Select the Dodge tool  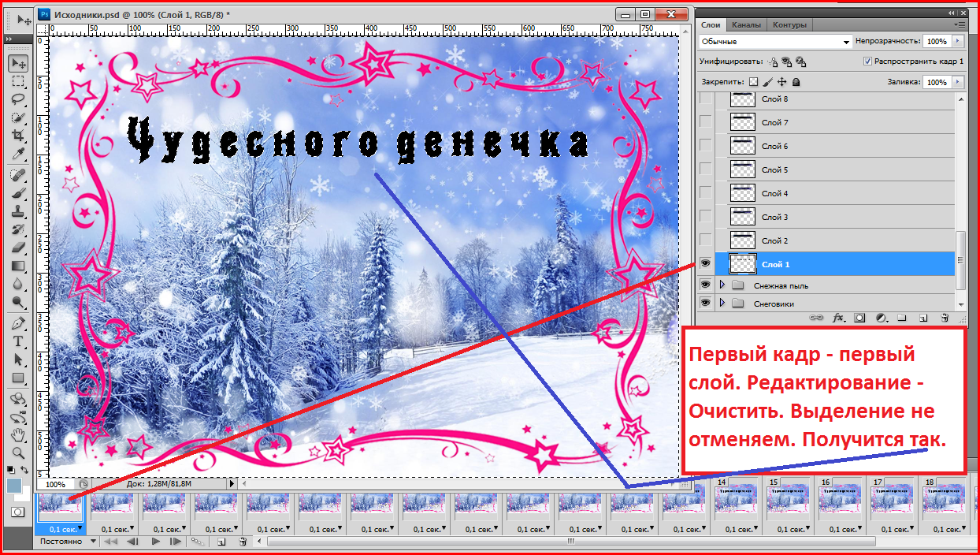point(17,302)
